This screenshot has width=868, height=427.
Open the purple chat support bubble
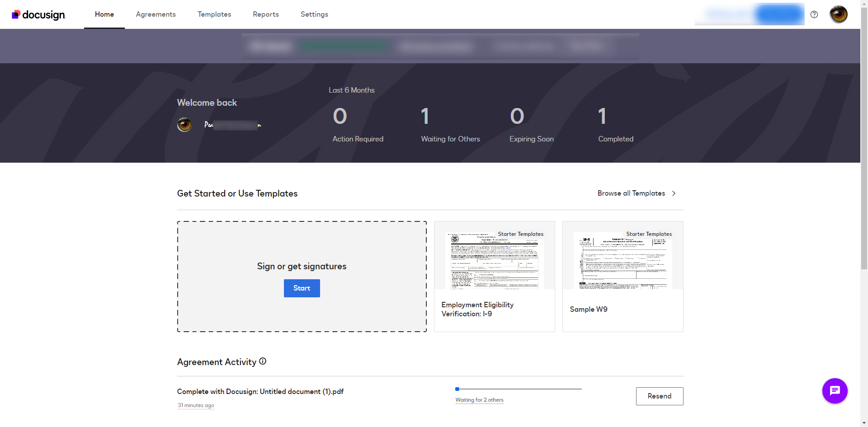[835, 391]
